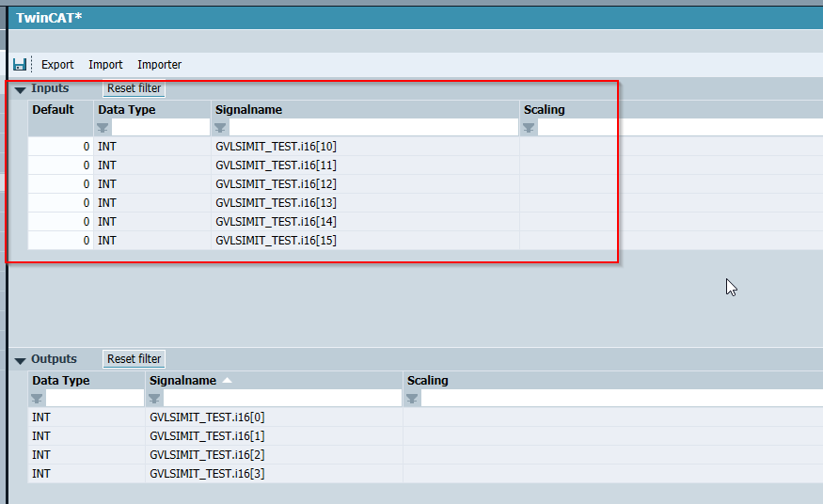
Task: Select output signal GVLSIMIT_TEST.i16[1]
Action: (x=207, y=435)
